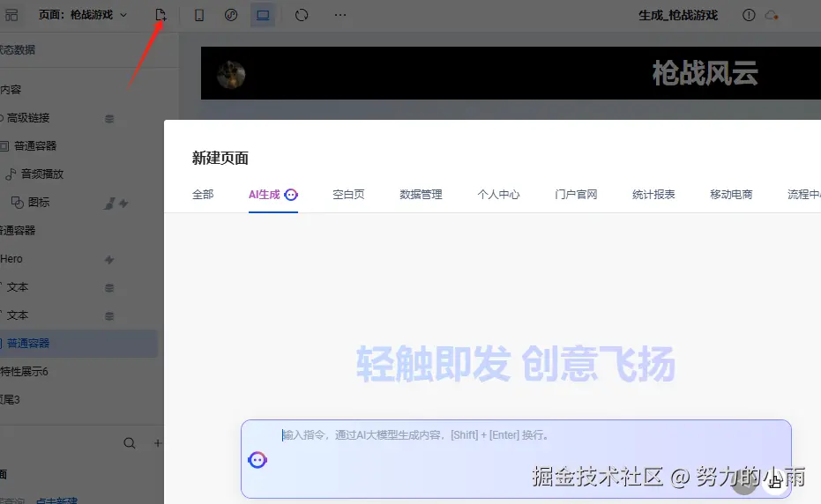Screen dimensions: 821x504
Task: Switch to the 数据管理 tab
Action: [421, 194]
